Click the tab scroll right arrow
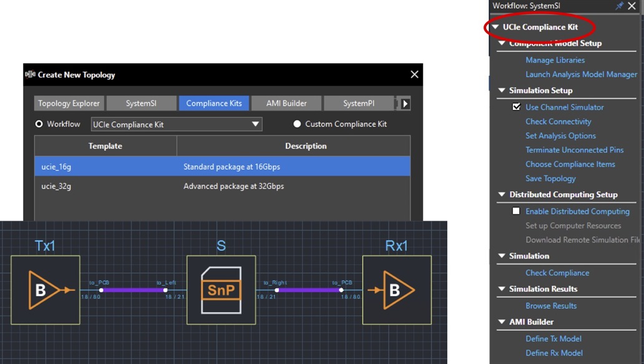Image resolution: width=644 pixels, height=364 pixels. point(404,104)
